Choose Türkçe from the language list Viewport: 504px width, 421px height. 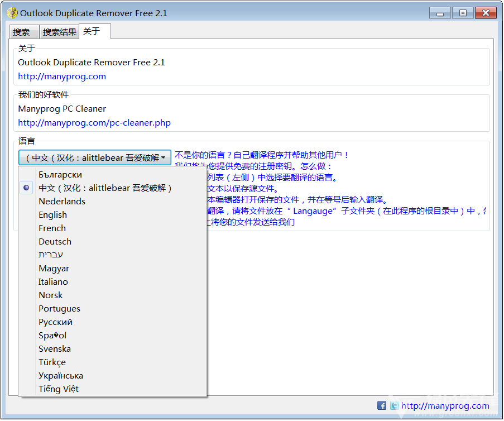click(113, 362)
